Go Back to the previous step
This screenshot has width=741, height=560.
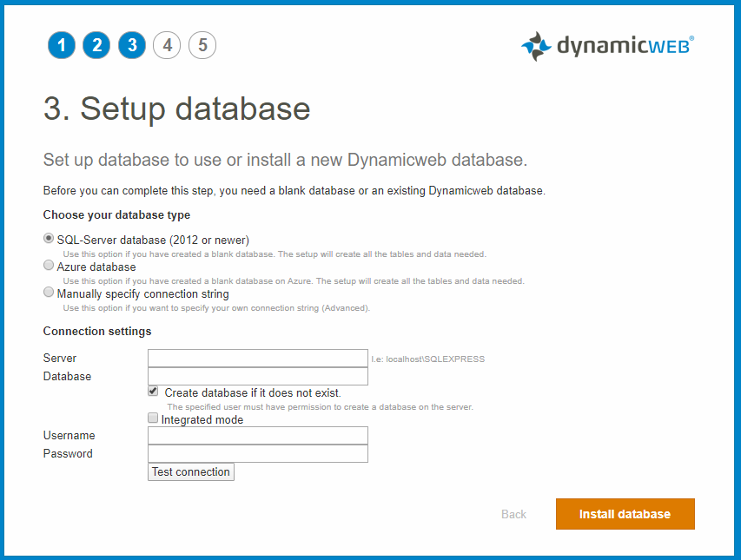point(513,514)
